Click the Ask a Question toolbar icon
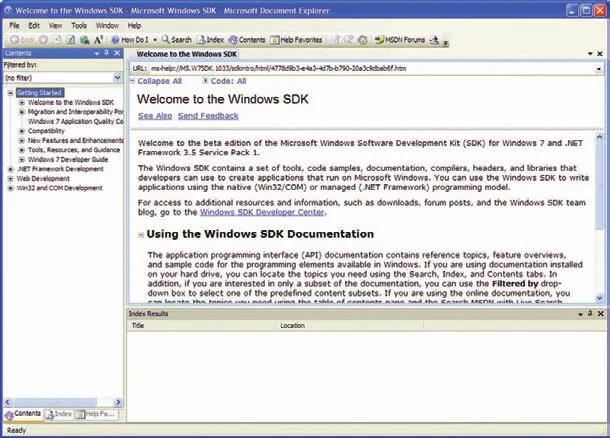 [x=349, y=40]
